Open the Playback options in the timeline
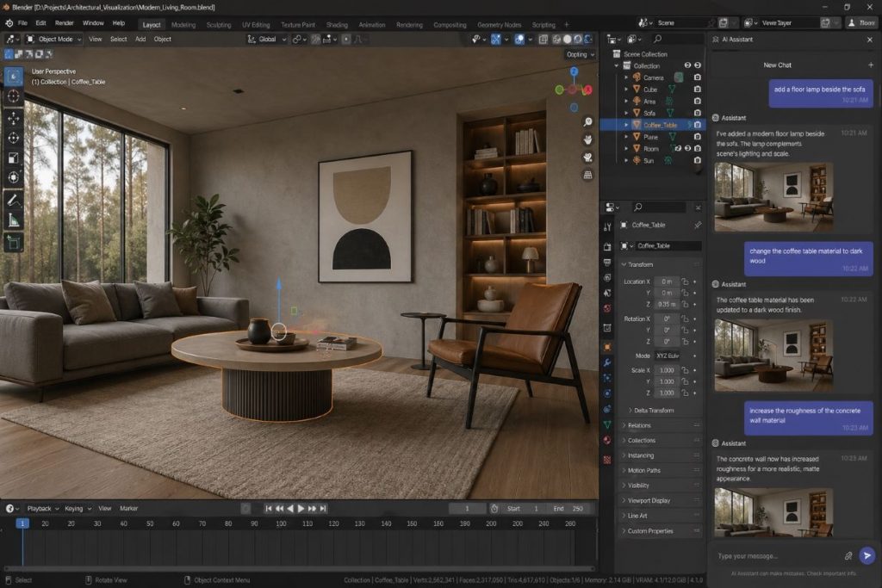The width and height of the screenshot is (882, 588). 40,509
